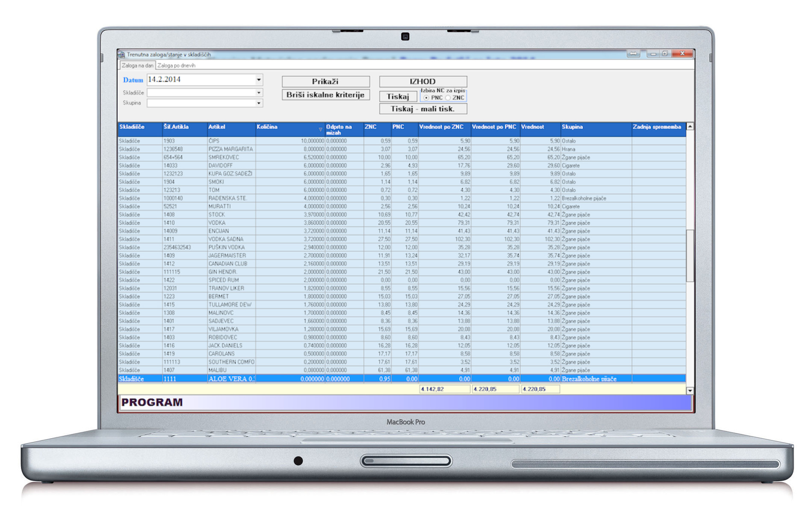
Task: Click the leftmost title bar resize button
Action: click(x=633, y=54)
